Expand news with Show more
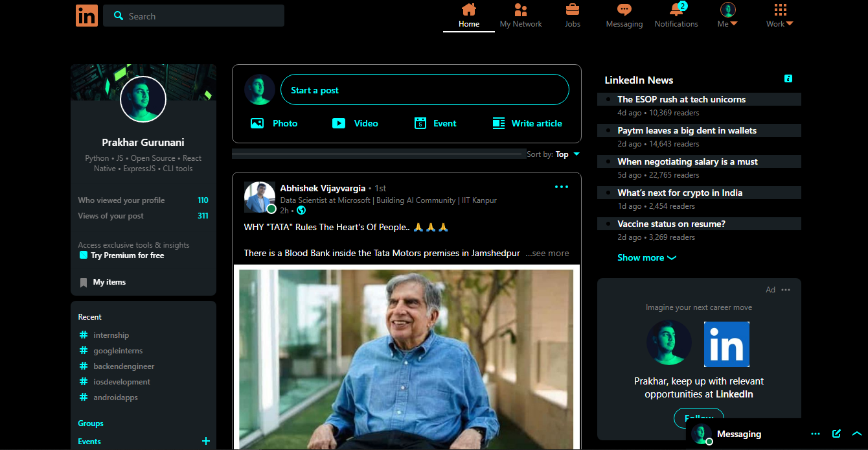Image resolution: width=868 pixels, height=450 pixels. (x=646, y=257)
